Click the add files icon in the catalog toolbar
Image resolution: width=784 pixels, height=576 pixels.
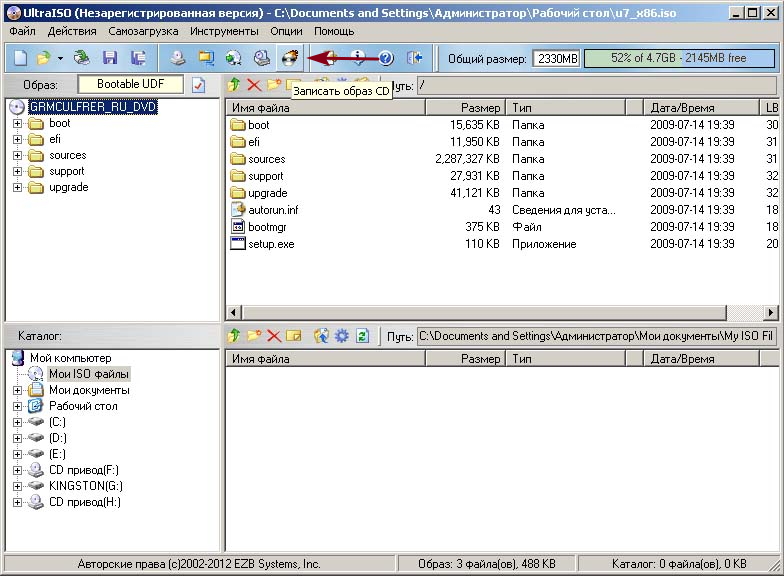[x=321, y=336]
